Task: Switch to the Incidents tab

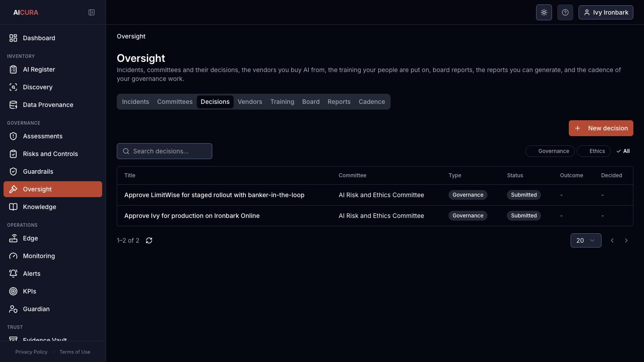Action: [135, 102]
